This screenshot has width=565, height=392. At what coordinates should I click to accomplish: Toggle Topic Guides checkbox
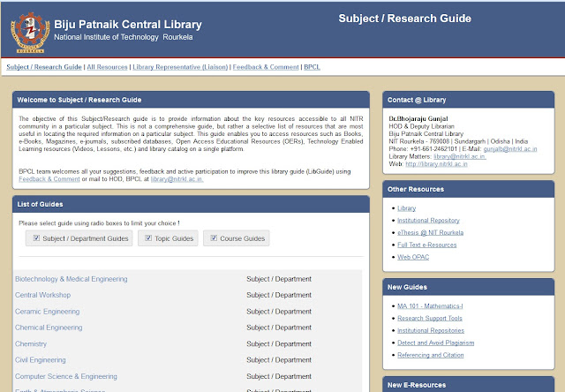coord(148,237)
